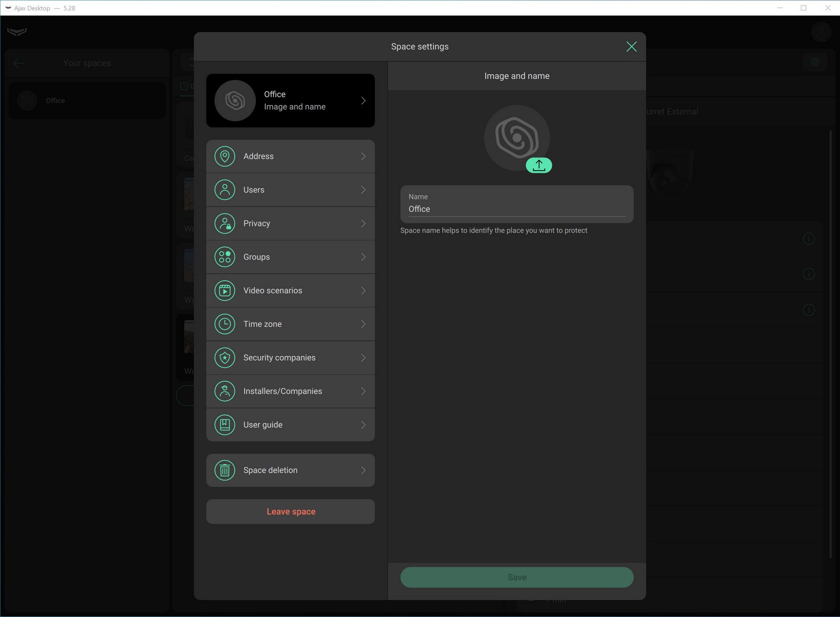
Task: Click the Privacy lock-person icon
Action: pos(225,223)
